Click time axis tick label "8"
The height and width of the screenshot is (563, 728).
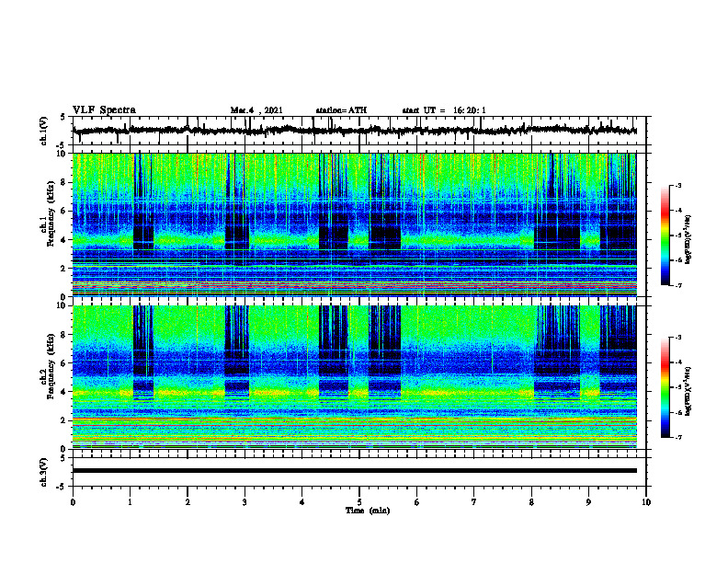point(531,502)
